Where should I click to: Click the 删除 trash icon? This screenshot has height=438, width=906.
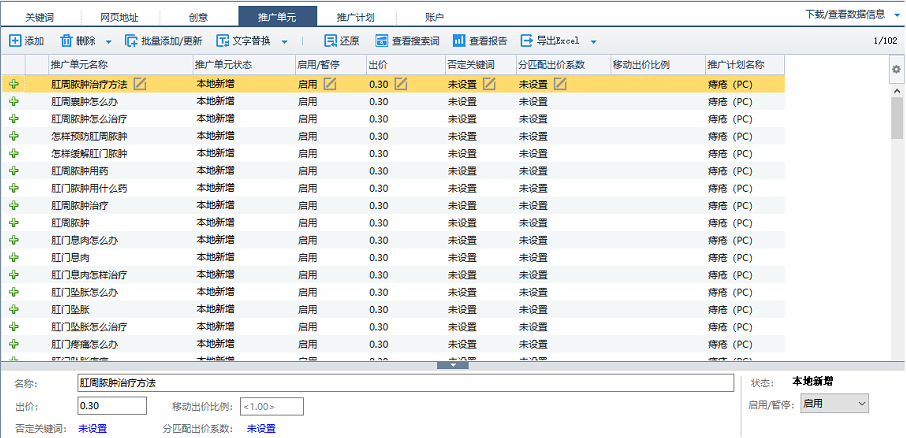coord(66,41)
